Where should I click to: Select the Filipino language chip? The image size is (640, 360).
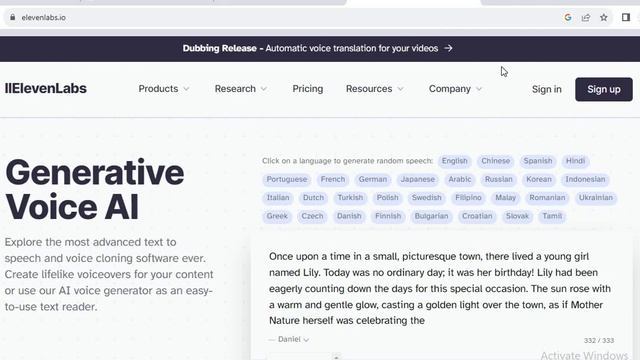[468, 198]
